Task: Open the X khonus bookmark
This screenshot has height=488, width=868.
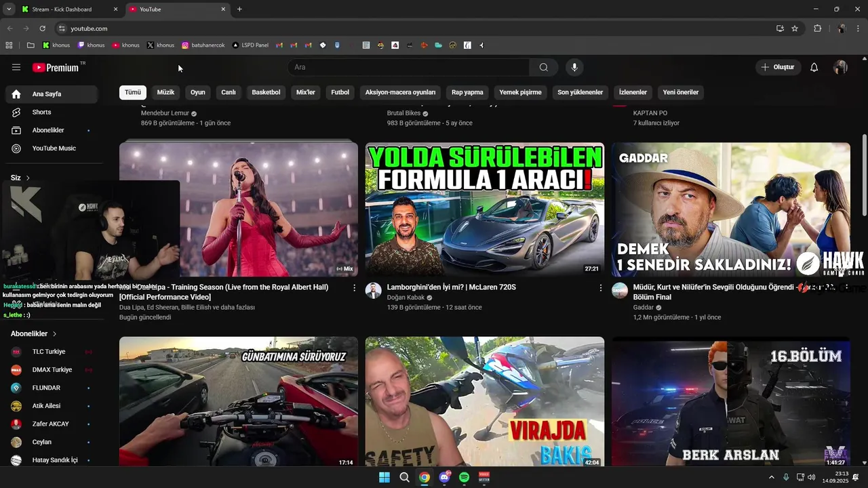Action: pos(161,45)
